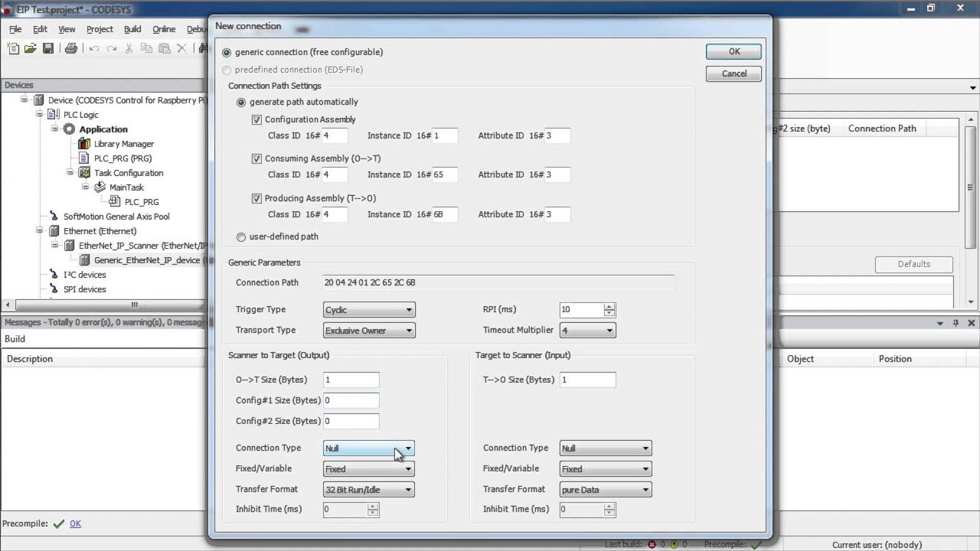This screenshot has height=551, width=980.
Task: Uncheck the Producing Assembly (T-->O) checkbox
Action: pyautogui.click(x=258, y=198)
